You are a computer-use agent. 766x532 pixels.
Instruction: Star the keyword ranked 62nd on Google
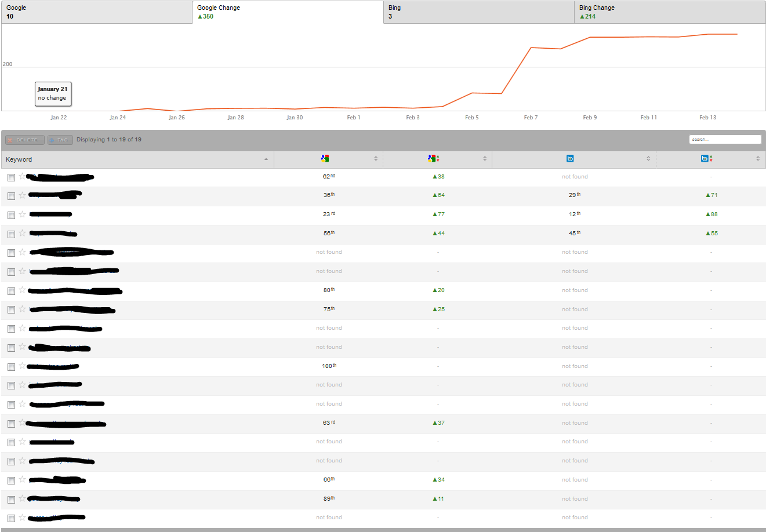(x=22, y=176)
